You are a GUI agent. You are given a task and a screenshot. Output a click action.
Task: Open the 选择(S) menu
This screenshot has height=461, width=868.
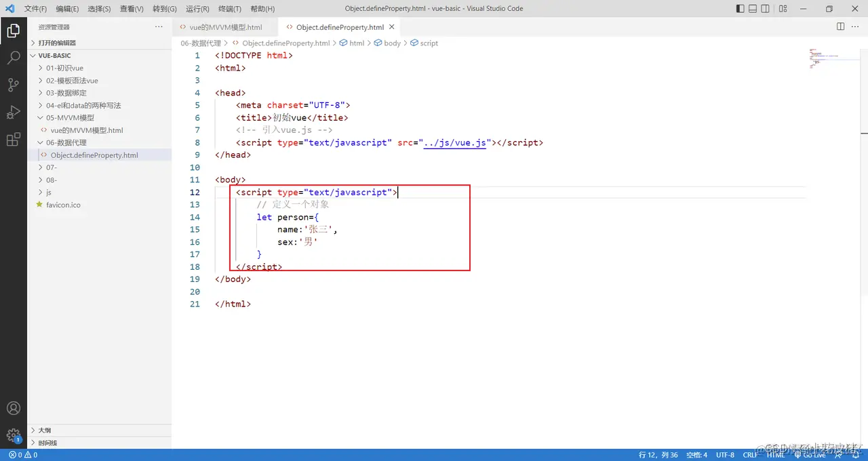99,9
